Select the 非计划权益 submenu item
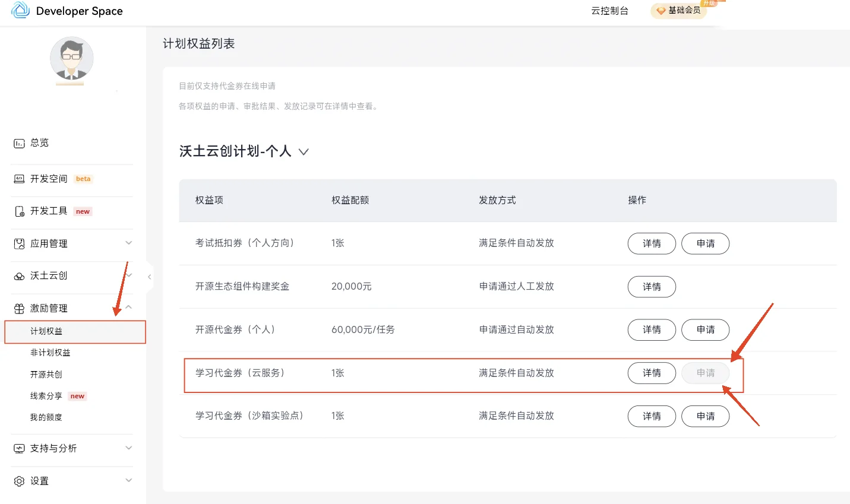The height and width of the screenshot is (504, 850). [x=50, y=353]
